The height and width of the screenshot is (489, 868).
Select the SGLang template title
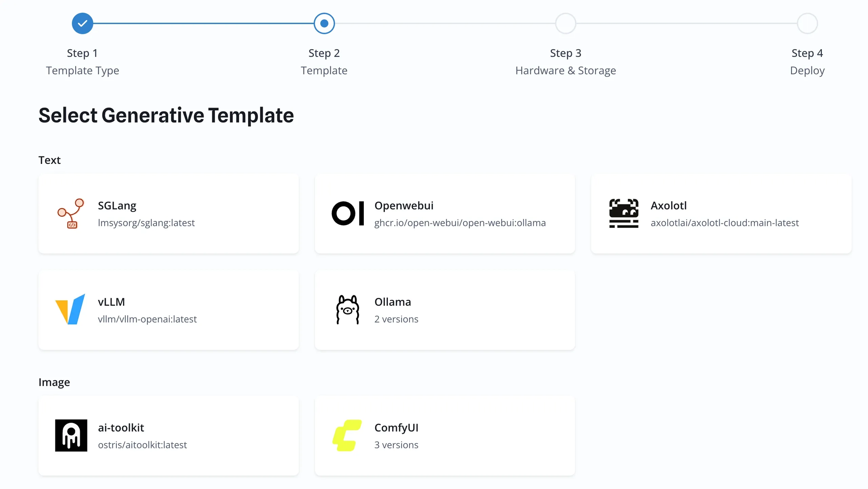tap(117, 206)
